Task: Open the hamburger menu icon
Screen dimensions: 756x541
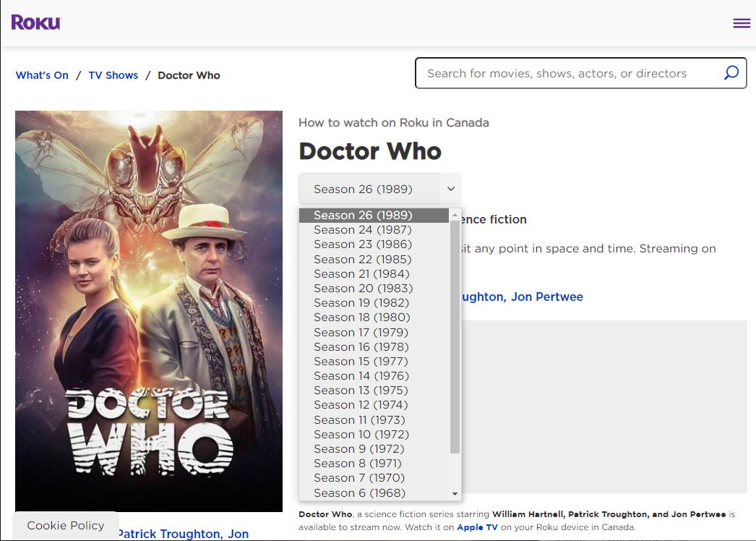Action: [x=741, y=23]
